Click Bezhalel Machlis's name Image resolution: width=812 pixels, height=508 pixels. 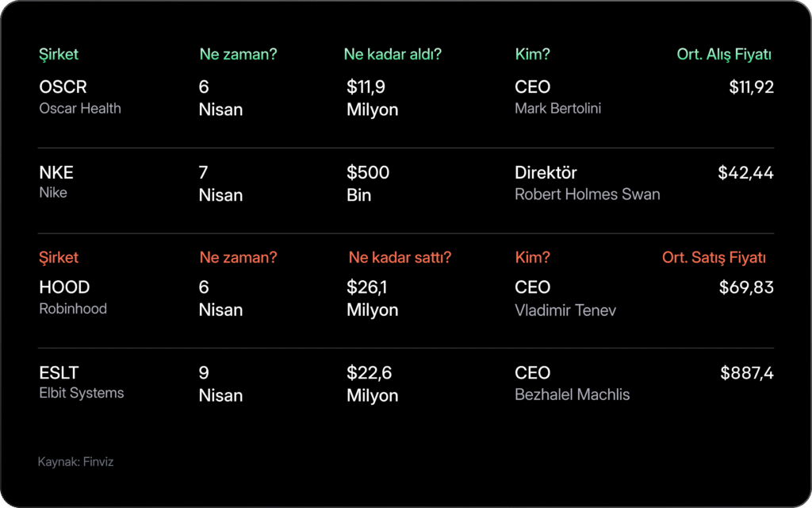coord(572,394)
